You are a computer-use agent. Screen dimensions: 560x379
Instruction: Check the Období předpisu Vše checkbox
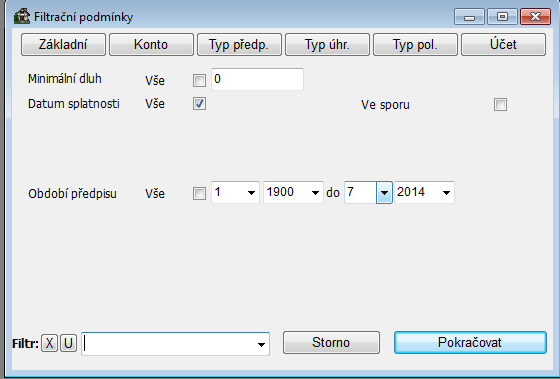[x=199, y=194]
